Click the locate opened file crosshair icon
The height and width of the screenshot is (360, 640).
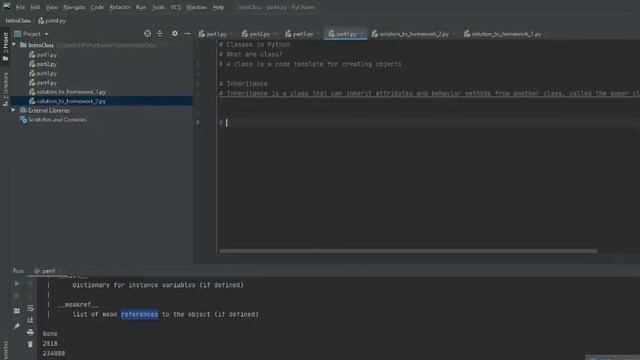147,34
